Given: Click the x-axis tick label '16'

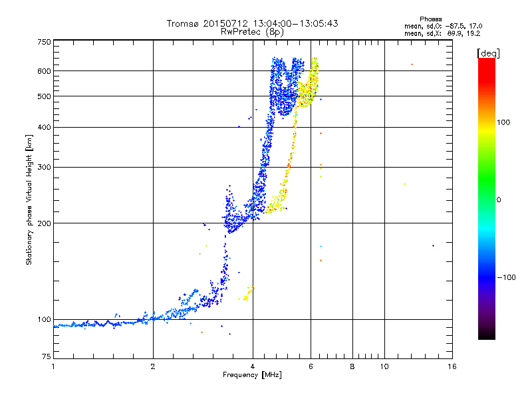Looking at the screenshot, I should (452, 366).
